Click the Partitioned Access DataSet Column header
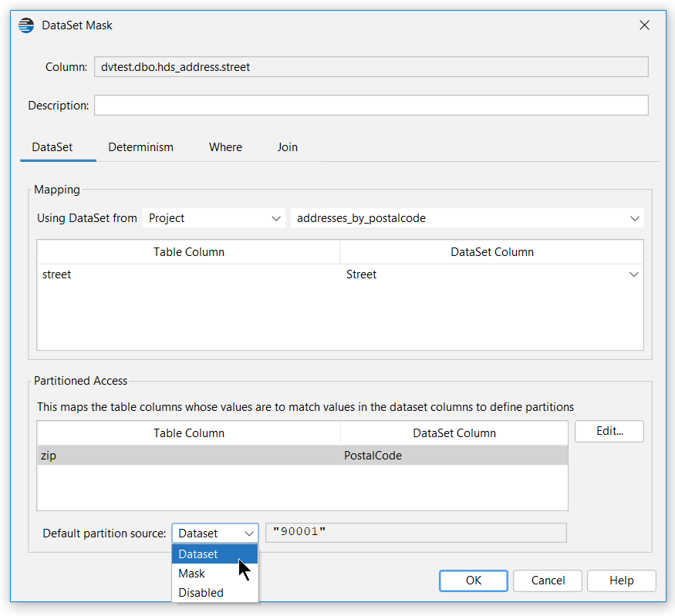Image resolution: width=675 pixels, height=616 pixels. (454, 433)
